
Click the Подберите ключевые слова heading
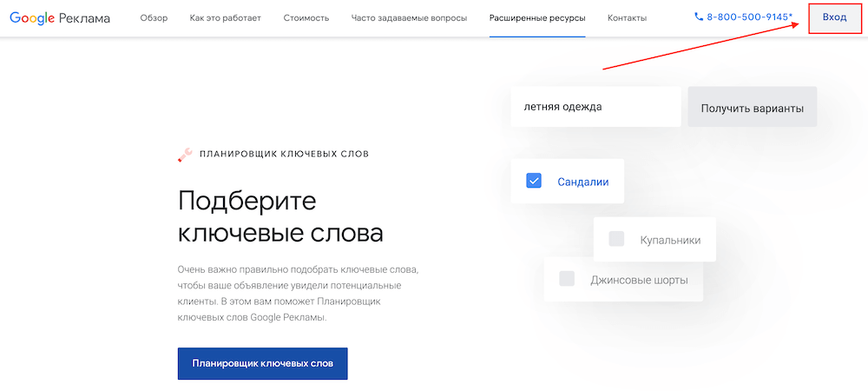click(x=280, y=216)
